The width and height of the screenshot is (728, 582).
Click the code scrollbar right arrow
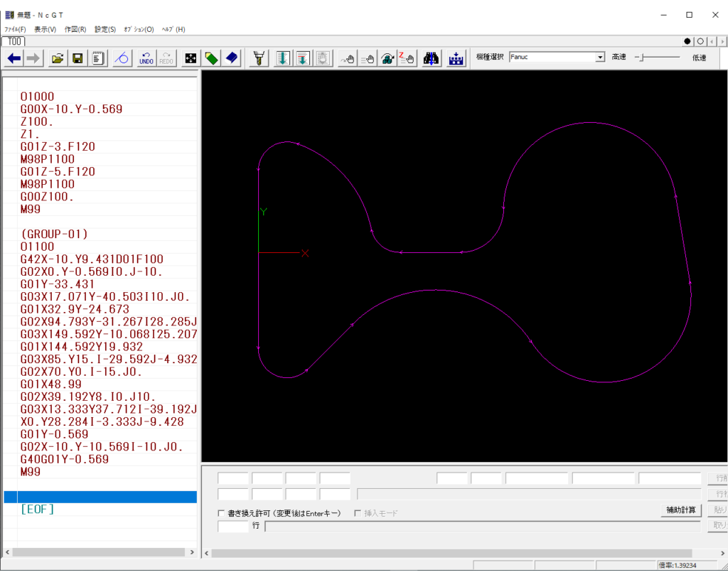click(192, 552)
